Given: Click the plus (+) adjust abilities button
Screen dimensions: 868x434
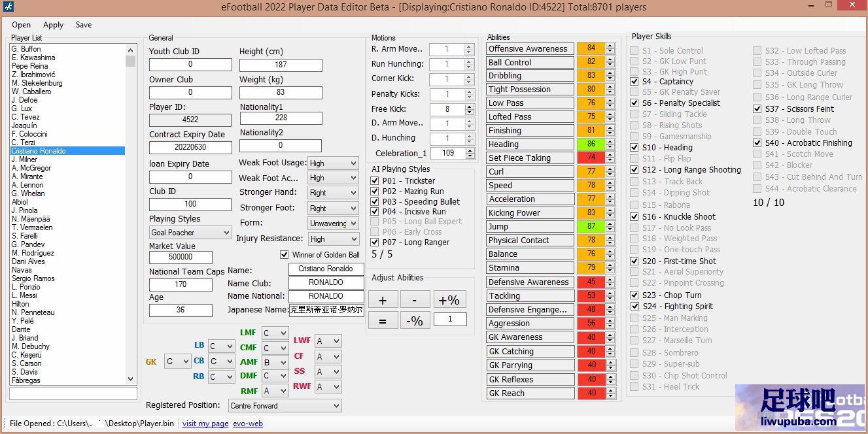Looking at the screenshot, I should tap(383, 300).
